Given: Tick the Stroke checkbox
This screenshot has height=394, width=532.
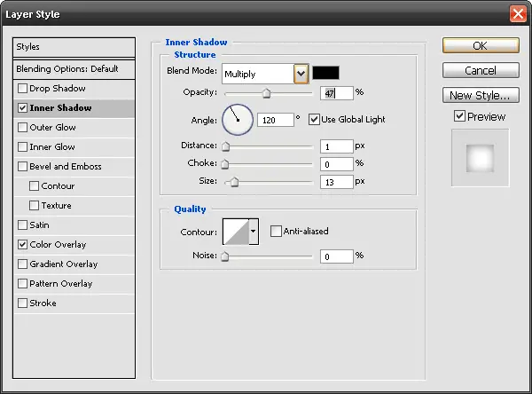Looking at the screenshot, I should tap(22, 303).
